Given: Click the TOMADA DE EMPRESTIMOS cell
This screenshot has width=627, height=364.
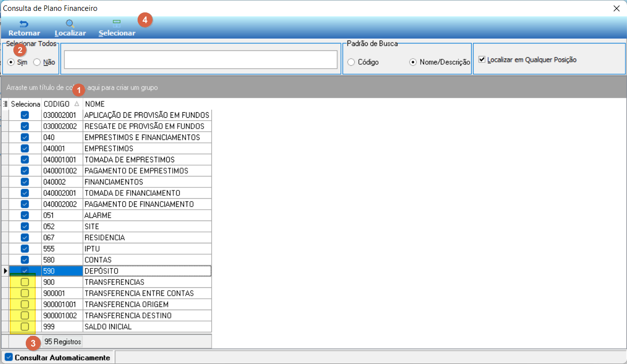Looking at the screenshot, I should click(x=147, y=160).
